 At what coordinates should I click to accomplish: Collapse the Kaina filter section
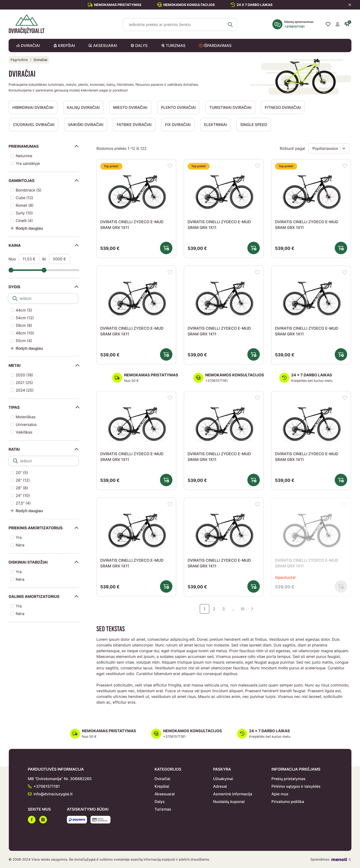pyautogui.click(x=76, y=245)
